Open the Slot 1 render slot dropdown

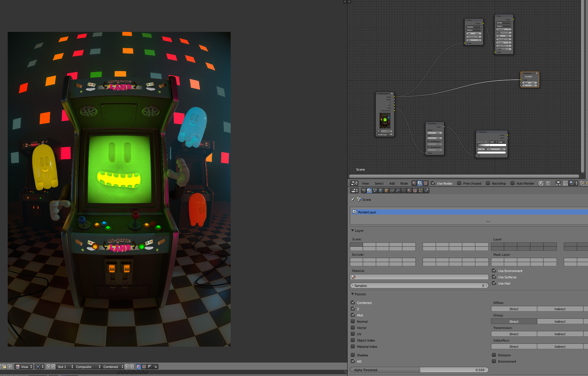[65, 367]
